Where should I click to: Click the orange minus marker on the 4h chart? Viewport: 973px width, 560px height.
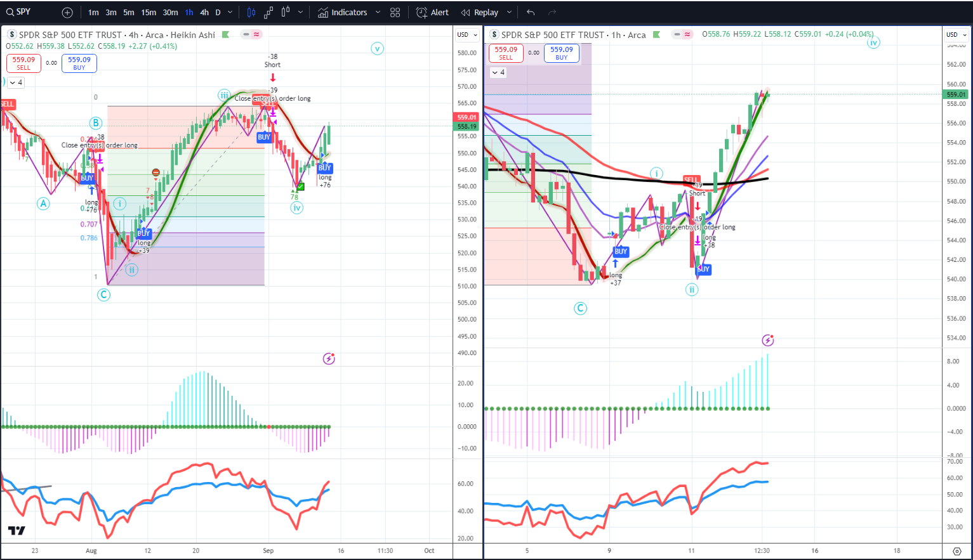(156, 173)
